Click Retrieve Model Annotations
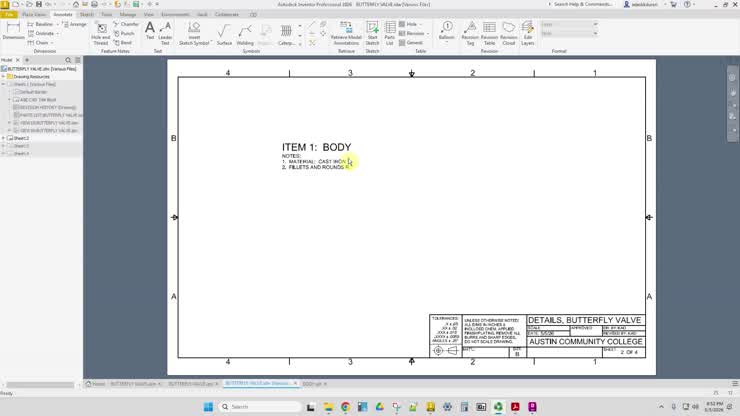Image resolution: width=740 pixels, height=416 pixels. [346, 33]
